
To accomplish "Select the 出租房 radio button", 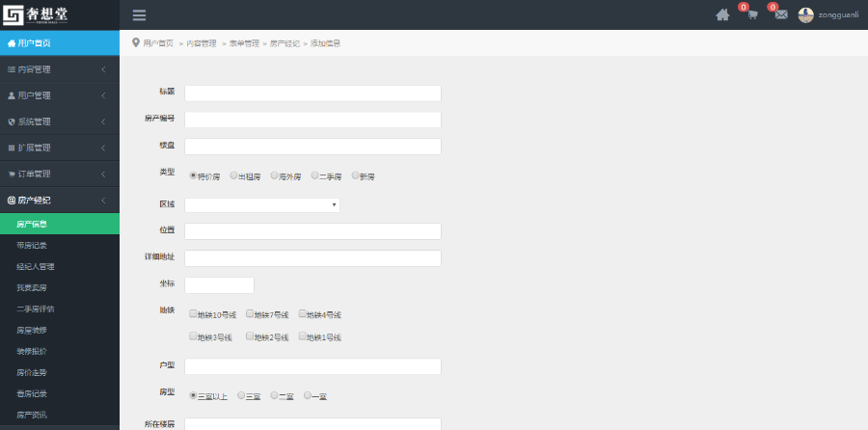I will pos(233,175).
